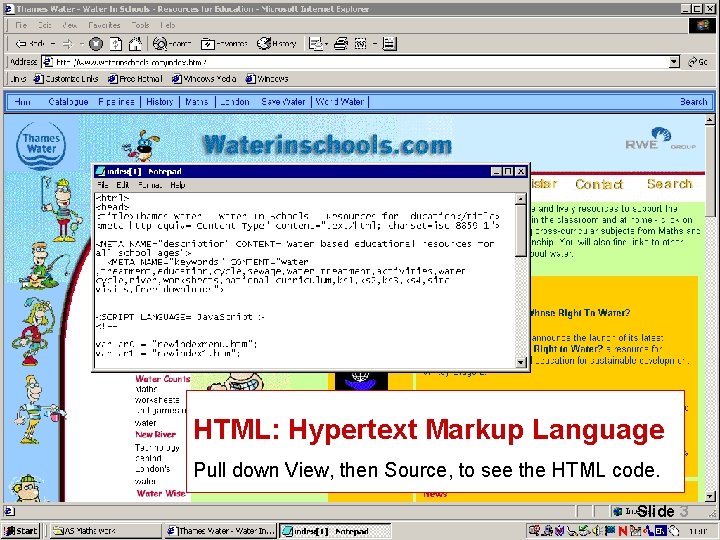Open the Favorites pane from the toolbar
Viewport: 720px width, 540px height.
click(224, 44)
